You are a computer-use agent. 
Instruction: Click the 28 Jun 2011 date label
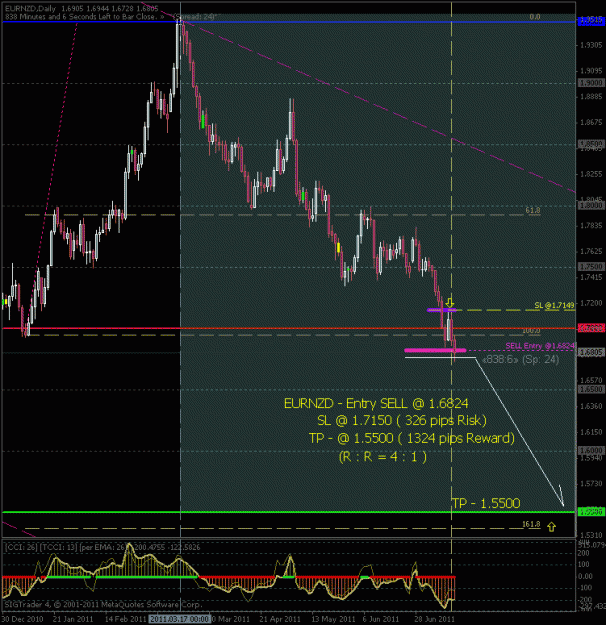[434, 619]
